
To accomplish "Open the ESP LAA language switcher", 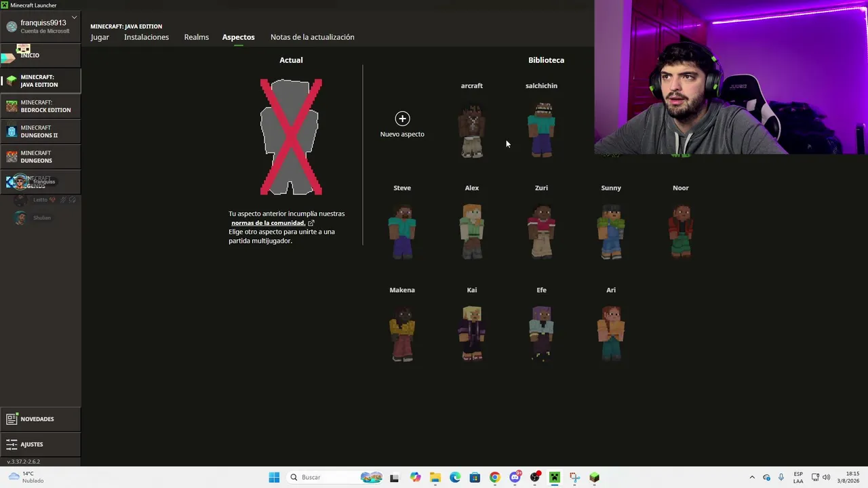I will (798, 477).
